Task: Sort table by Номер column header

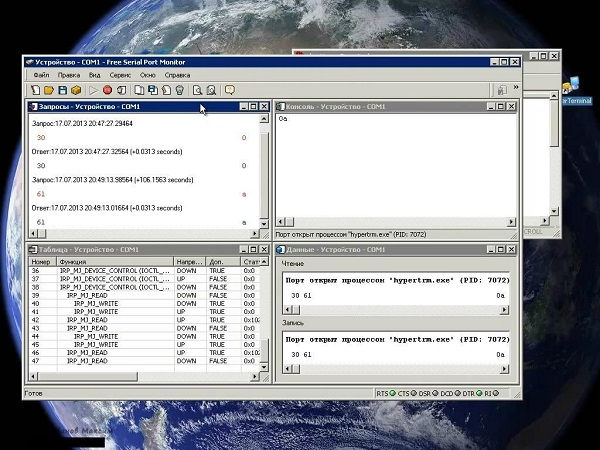Action: click(x=42, y=261)
